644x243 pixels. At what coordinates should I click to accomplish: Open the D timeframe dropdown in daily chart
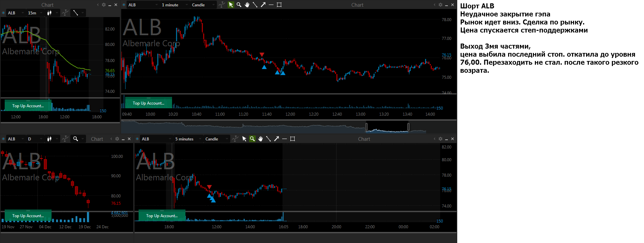click(35, 139)
